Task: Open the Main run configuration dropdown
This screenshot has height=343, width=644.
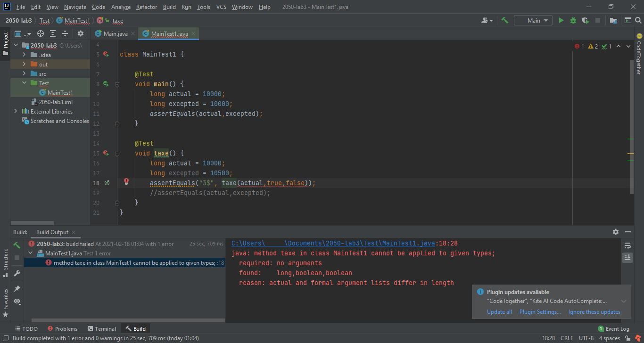Action: (x=533, y=20)
